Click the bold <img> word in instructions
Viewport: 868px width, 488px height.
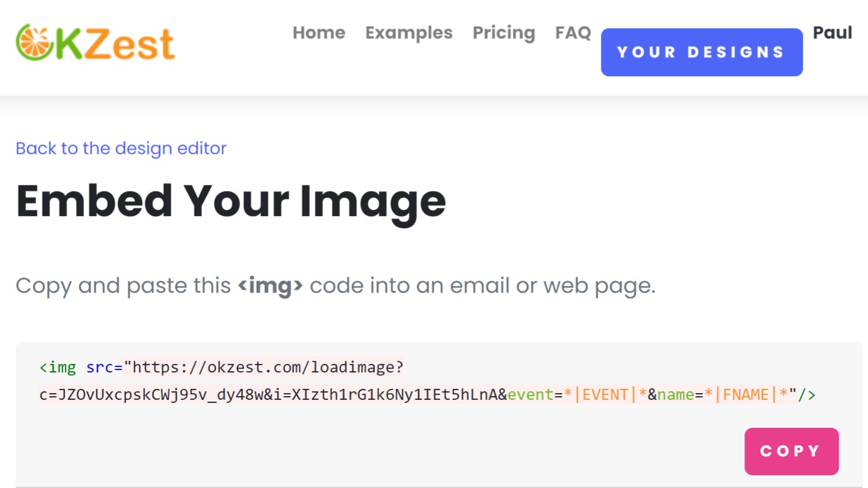(270, 285)
